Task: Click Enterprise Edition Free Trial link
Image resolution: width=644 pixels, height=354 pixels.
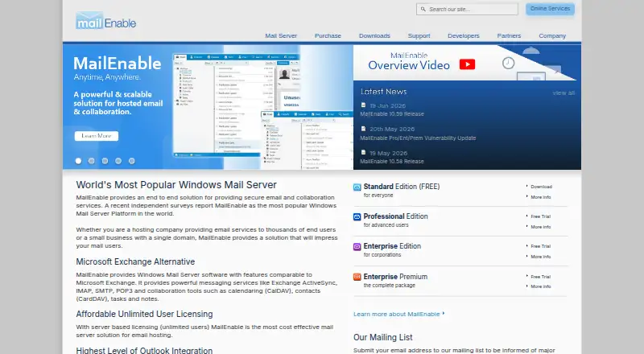Action: tap(540, 246)
